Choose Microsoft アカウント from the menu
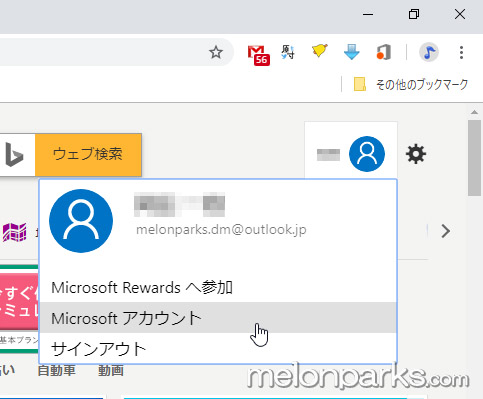The width and height of the screenshot is (483, 399). pos(218,318)
